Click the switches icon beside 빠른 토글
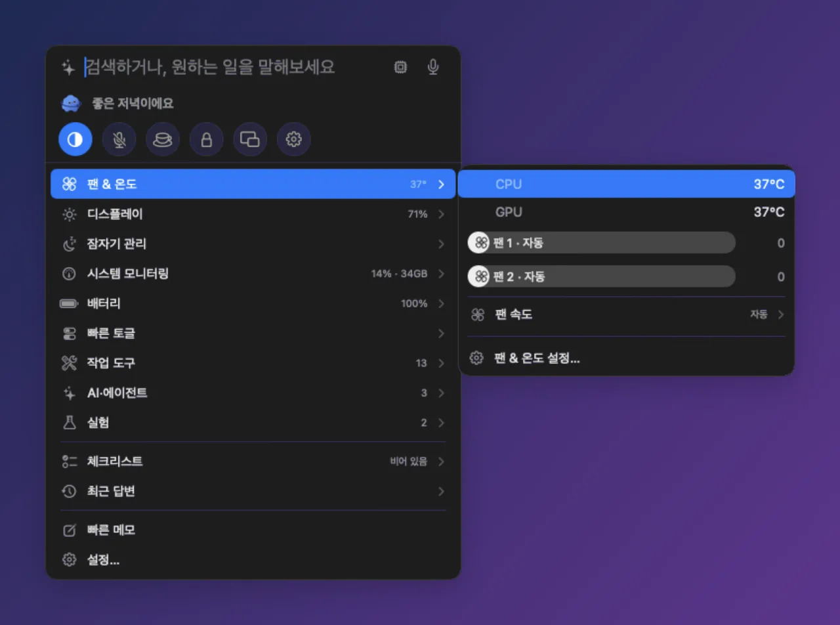This screenshot has width=840, height=625. click(70, 334)
